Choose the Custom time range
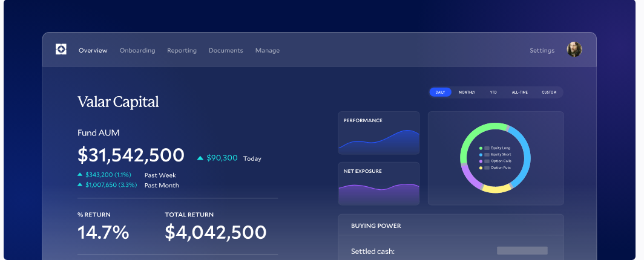Image resolution: width=644 pixels, height=260 pixels. coord(549,93)
